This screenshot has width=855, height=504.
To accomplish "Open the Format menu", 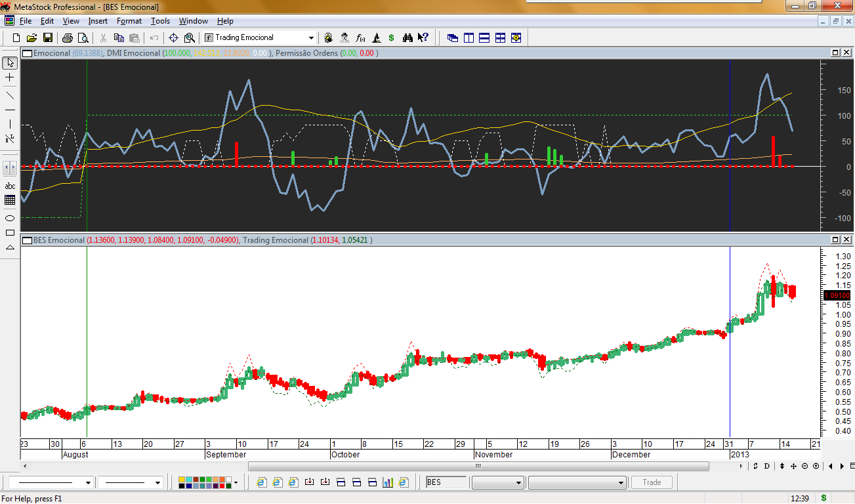I will pyautogui.click(x=129, y=21).
